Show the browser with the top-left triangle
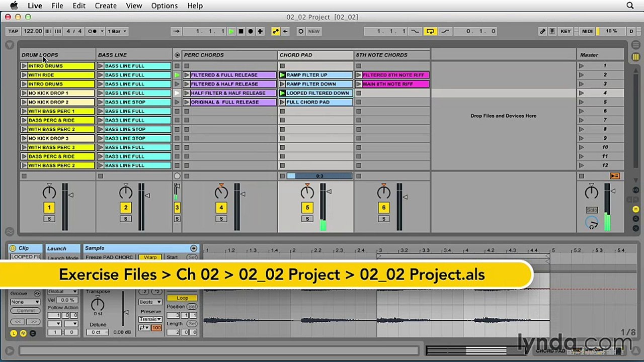Image resolution: width=644 pixels, height=362 pixels. (10, 45)
